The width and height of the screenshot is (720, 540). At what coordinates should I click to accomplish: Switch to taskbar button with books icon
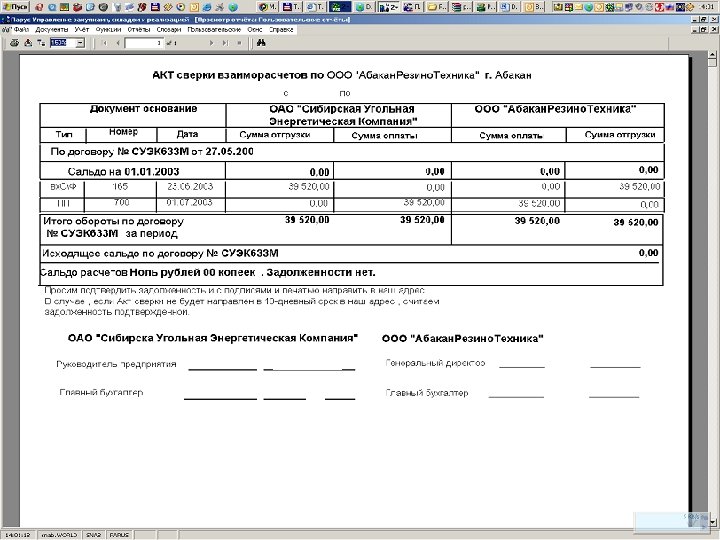coord(461,7)
